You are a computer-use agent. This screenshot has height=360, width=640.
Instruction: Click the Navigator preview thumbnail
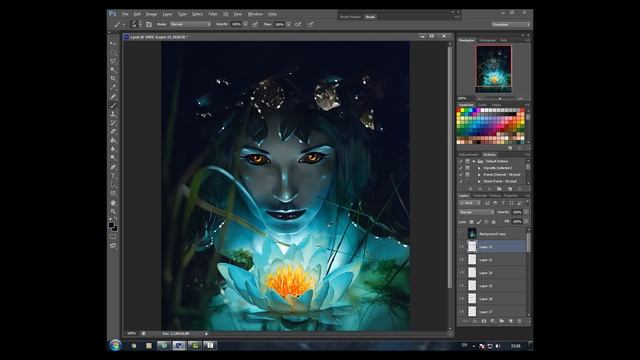[493, 69]
